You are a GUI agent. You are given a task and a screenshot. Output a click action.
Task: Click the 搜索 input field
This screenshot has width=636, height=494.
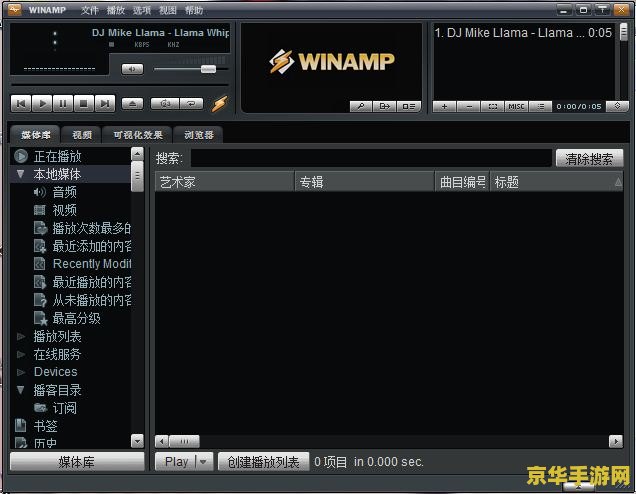point(371,158)
